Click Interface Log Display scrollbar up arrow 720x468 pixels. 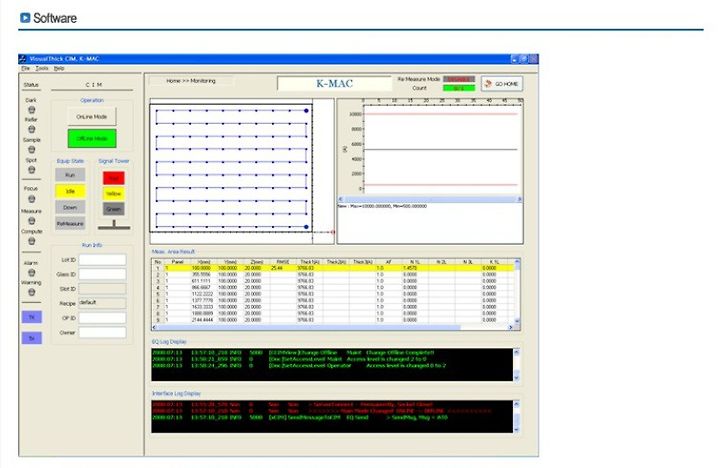517,404
